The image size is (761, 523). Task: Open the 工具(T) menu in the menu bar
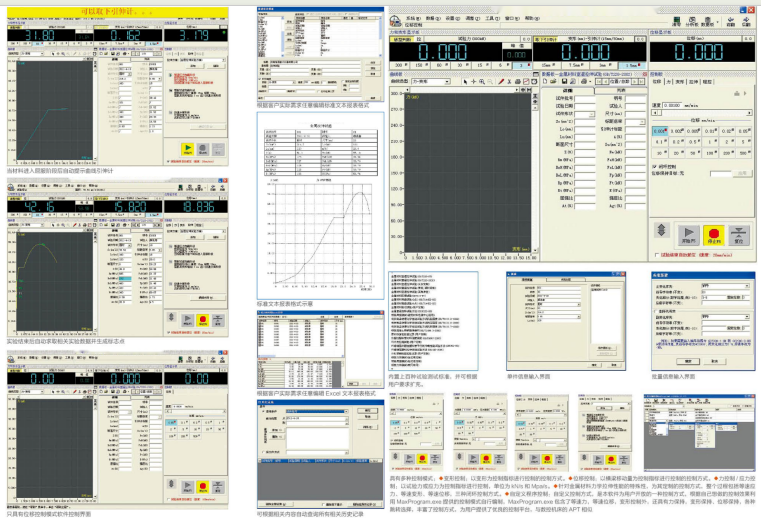[x=492, y=18]
